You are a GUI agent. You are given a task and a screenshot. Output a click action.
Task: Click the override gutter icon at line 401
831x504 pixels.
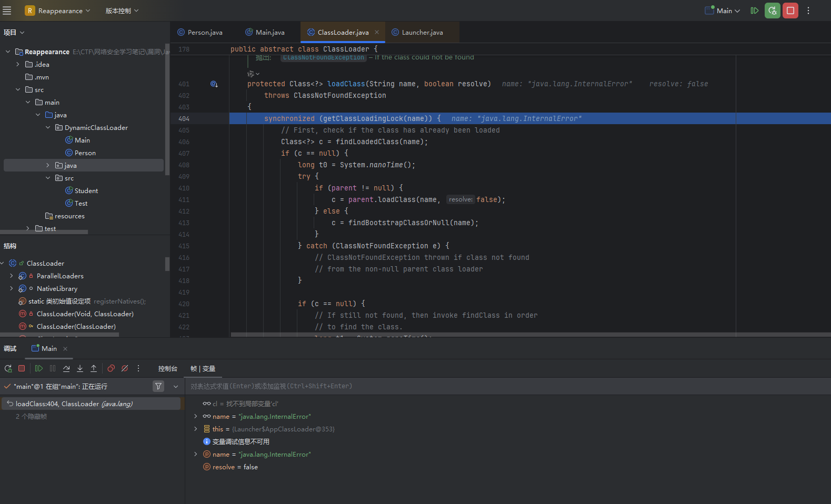(x=214, y=84)
